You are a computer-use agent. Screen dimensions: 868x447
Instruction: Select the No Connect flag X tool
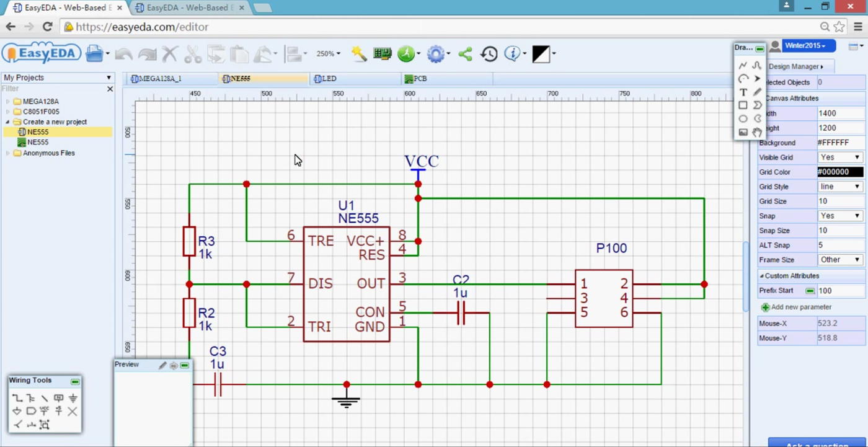(73, 411)
